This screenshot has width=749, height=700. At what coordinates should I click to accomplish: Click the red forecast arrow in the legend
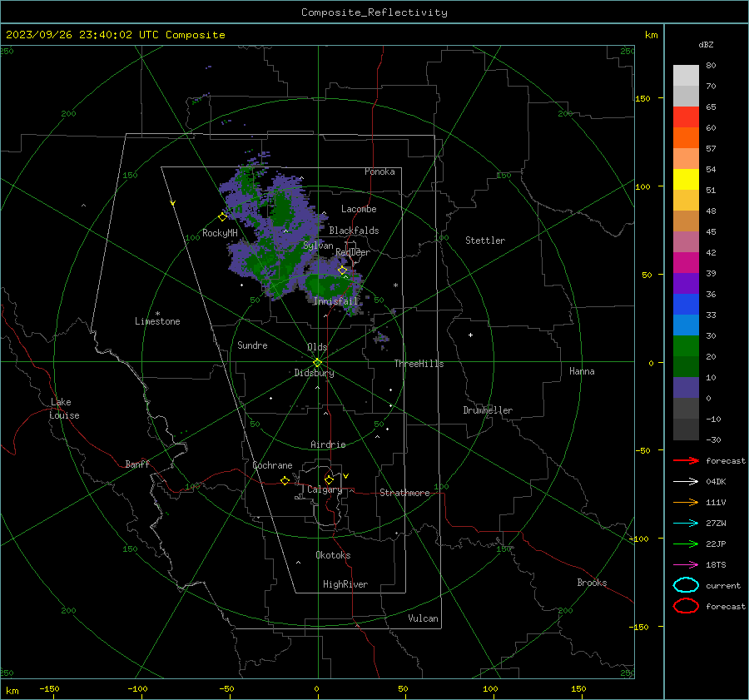tap(686, 460)
